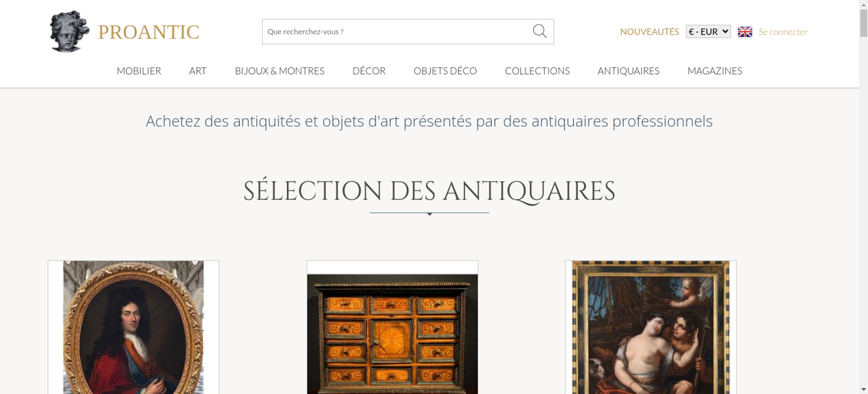Open the MAGAZINES menu
This screenshot has width=868, height=394.
(715, 71)
